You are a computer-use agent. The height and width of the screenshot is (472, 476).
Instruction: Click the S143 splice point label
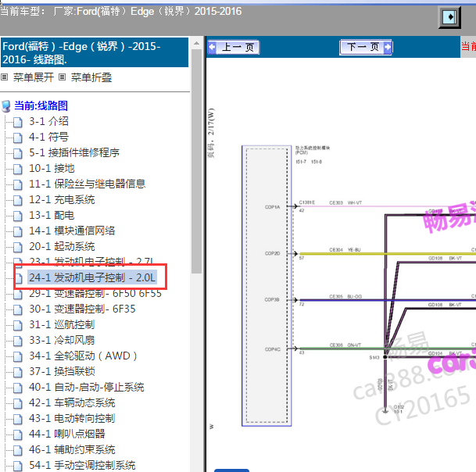coord(374,358)
